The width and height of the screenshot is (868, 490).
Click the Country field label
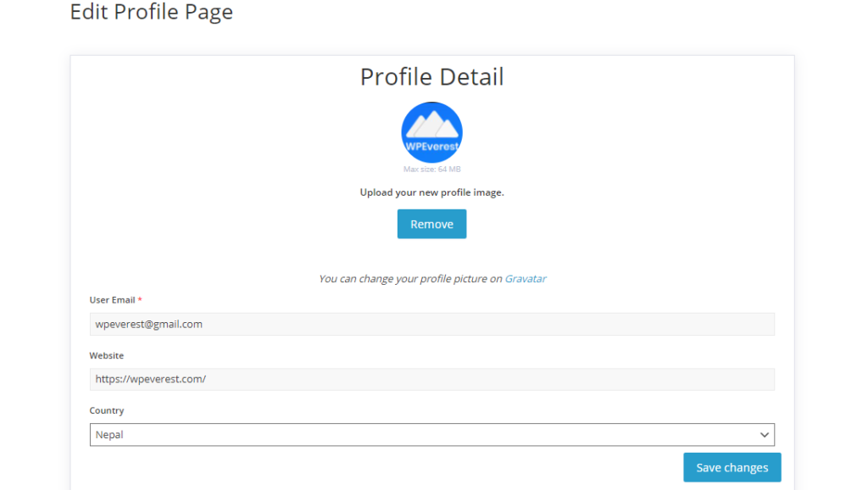[107, 411]
